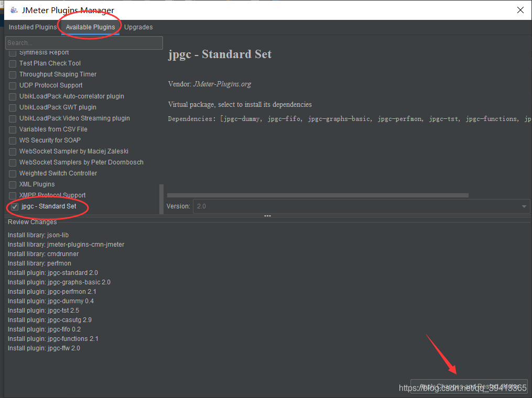Click Apply Changes and Restart JMeter button
This screenshot has width=532, height=398.
click(469, 386)
